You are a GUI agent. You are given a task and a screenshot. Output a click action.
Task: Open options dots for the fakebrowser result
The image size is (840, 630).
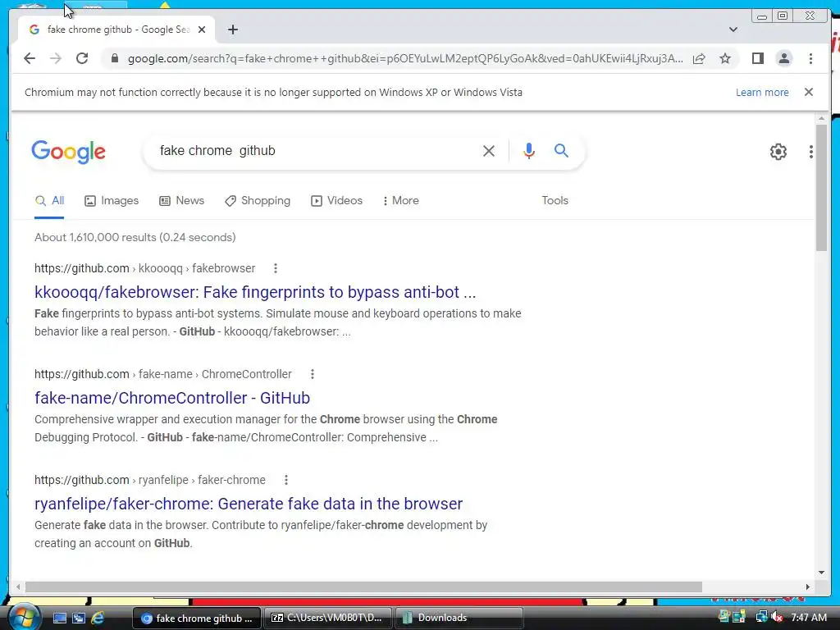pos(276,268)
